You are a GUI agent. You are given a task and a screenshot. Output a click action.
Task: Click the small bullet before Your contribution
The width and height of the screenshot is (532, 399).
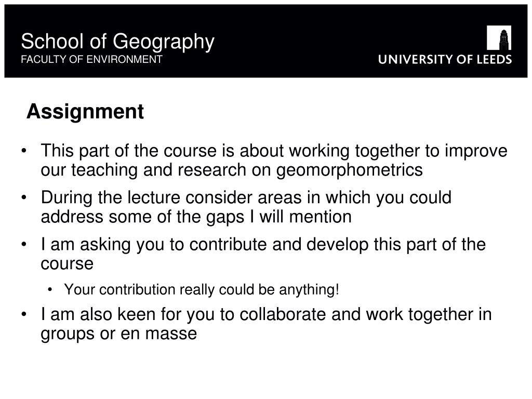coord(50,290)
